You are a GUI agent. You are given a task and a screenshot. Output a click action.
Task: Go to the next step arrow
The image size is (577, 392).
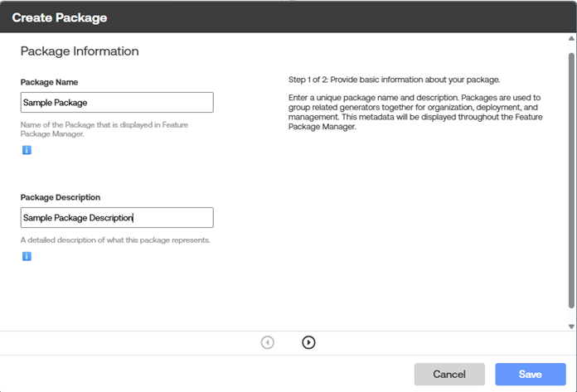(x=308, y=342)
